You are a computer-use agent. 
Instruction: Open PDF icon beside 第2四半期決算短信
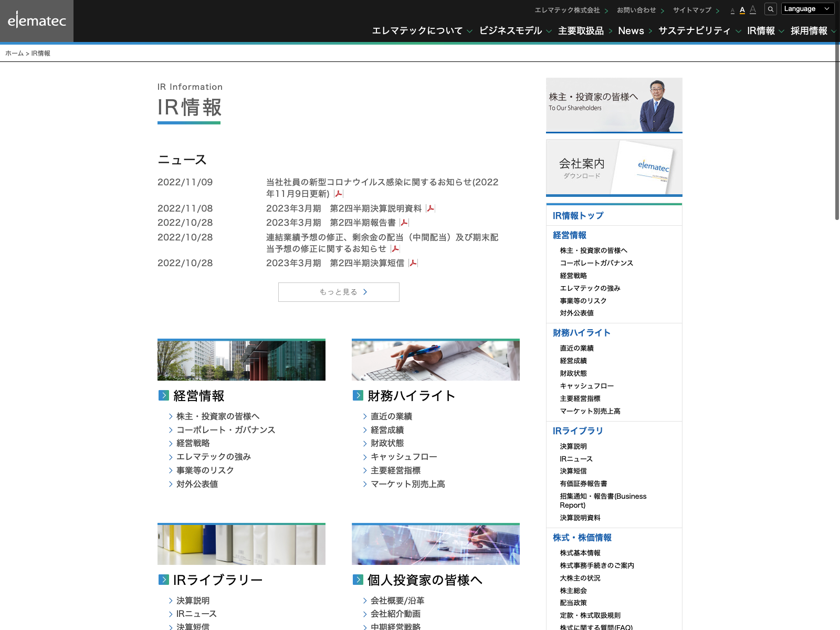click(x=413, y=263)
